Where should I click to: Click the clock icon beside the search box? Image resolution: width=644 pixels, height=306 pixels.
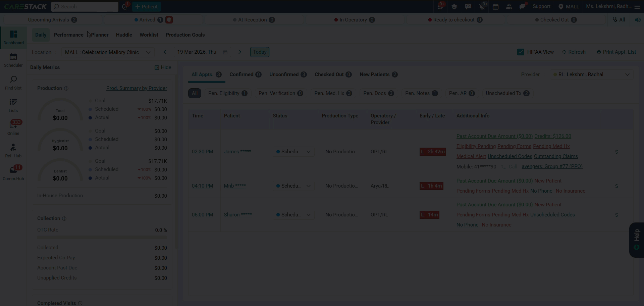click(125, 6)
